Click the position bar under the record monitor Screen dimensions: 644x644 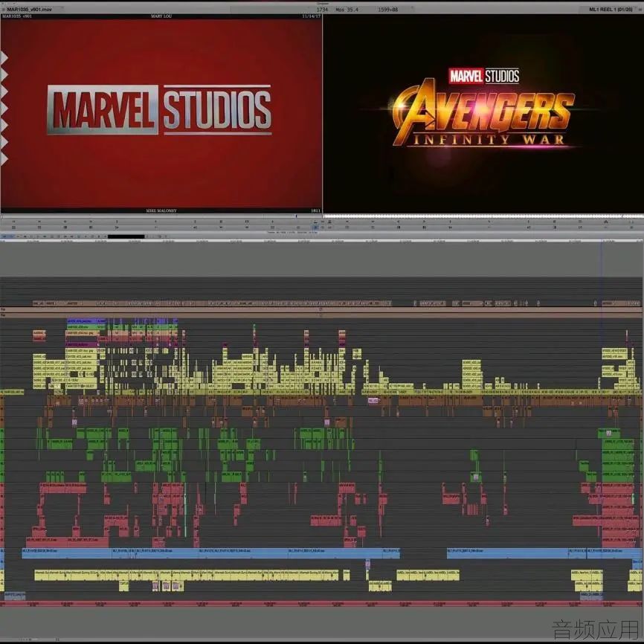[x=483, y=216]
